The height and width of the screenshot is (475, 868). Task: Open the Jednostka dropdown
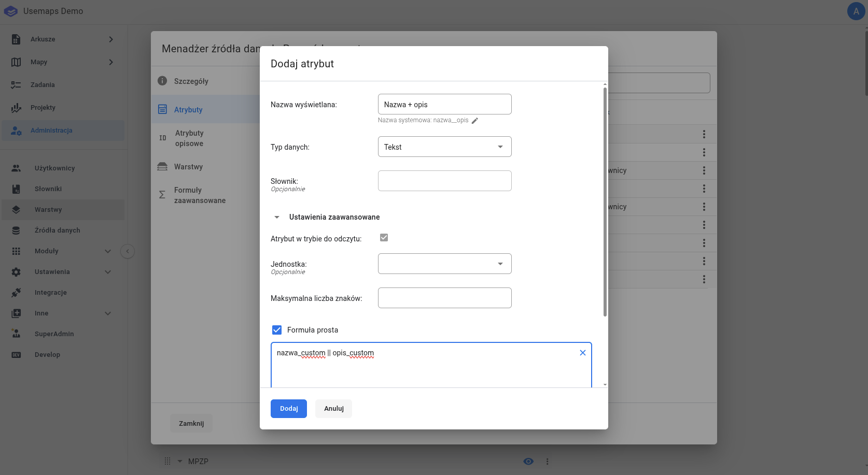coord(444,264)
